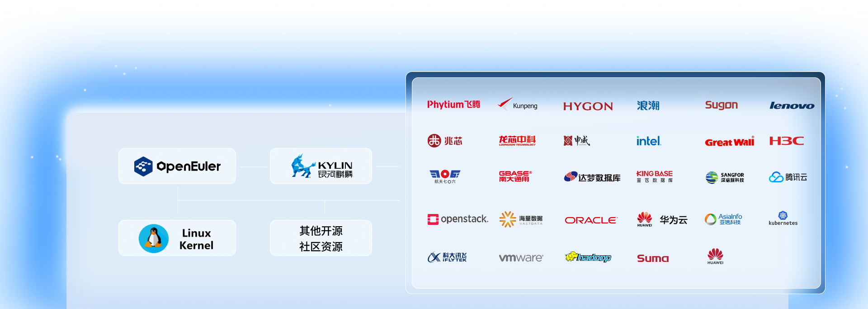The image size is (868, 309).
Task: Click the Great Wall logo
Action: 730,142
